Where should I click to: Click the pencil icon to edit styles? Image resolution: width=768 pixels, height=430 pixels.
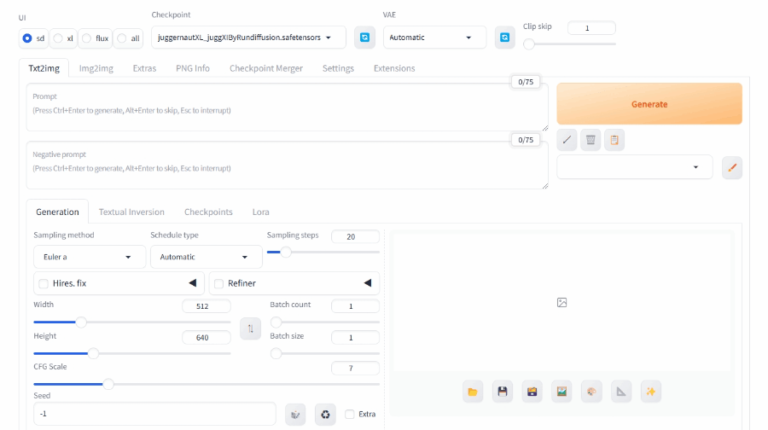click(732, 168)
